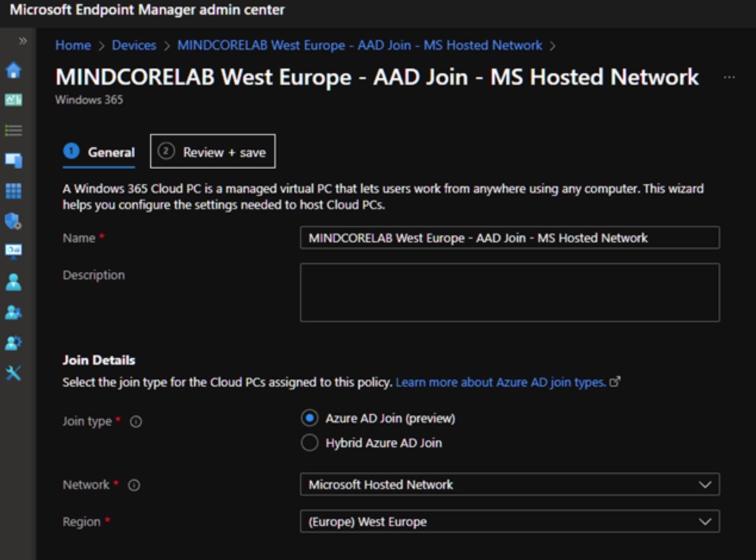Open the Network dropdown
756x560 pixels.
coord(510,484)
